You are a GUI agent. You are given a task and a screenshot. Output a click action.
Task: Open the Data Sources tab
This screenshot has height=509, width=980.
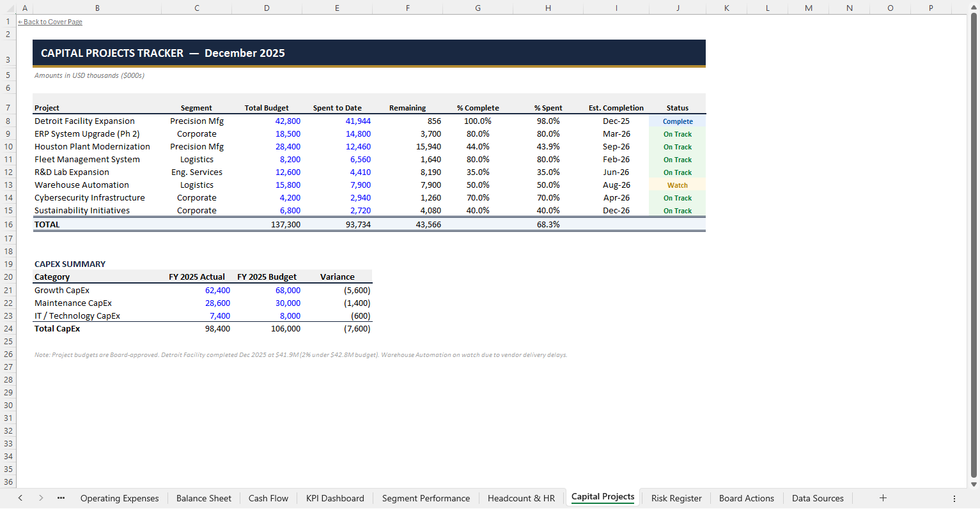[x=818, y=498]
